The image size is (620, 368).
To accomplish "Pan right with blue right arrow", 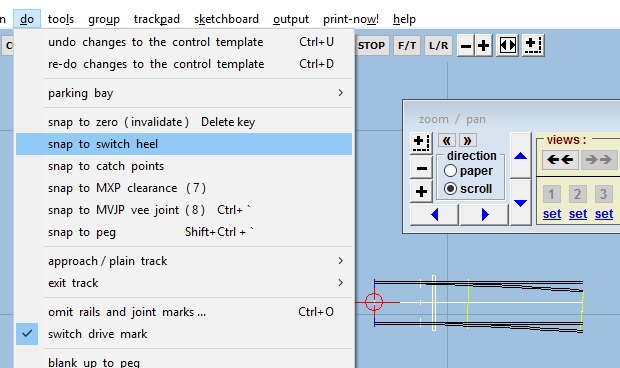I will click(x=485, y=215).
